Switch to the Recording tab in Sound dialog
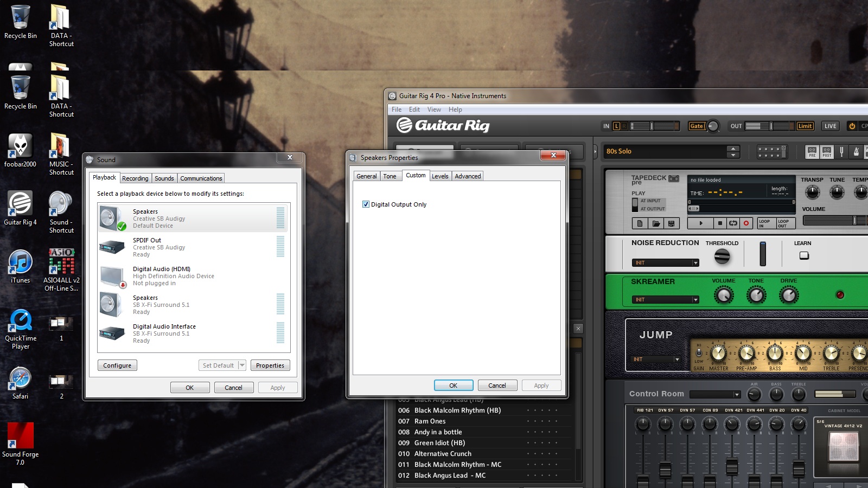868x488 pixels. (135, 178)
